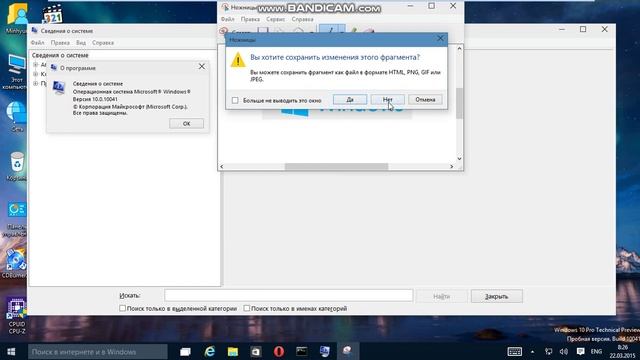Click scroll right arrow in Snipping Tool
Viewport: 640px width, 360px height.
click(x=451, y=167)
